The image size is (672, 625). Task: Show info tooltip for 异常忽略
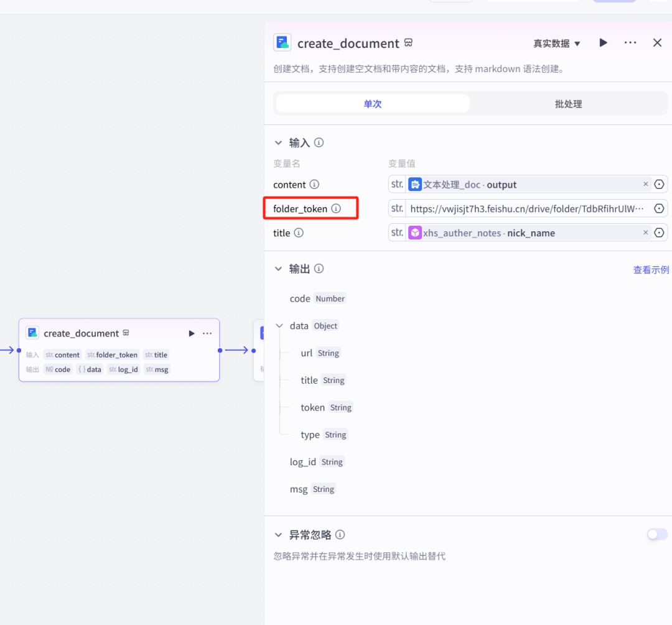[340, 535]
